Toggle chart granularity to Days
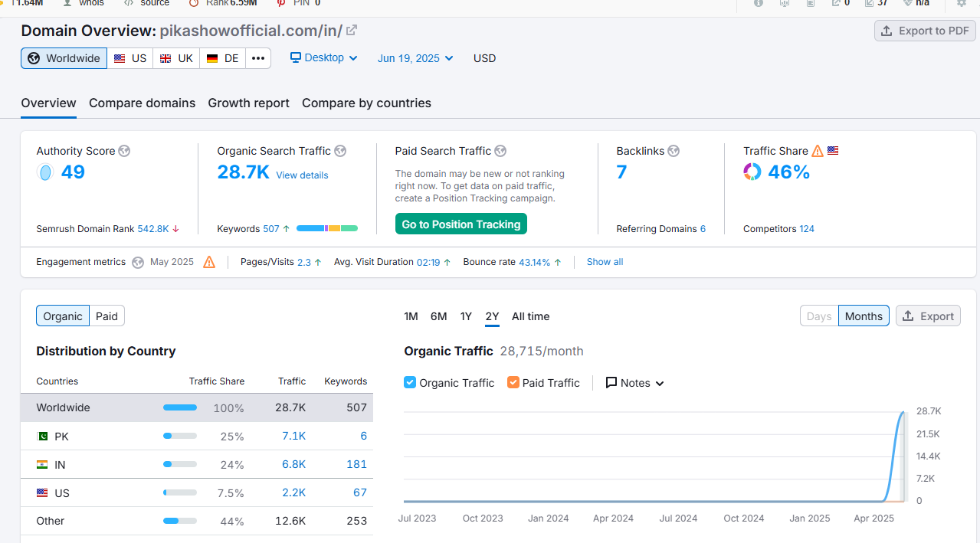Image resolution: width=980 pixels, height=543 pixels. tap(819, 316)
